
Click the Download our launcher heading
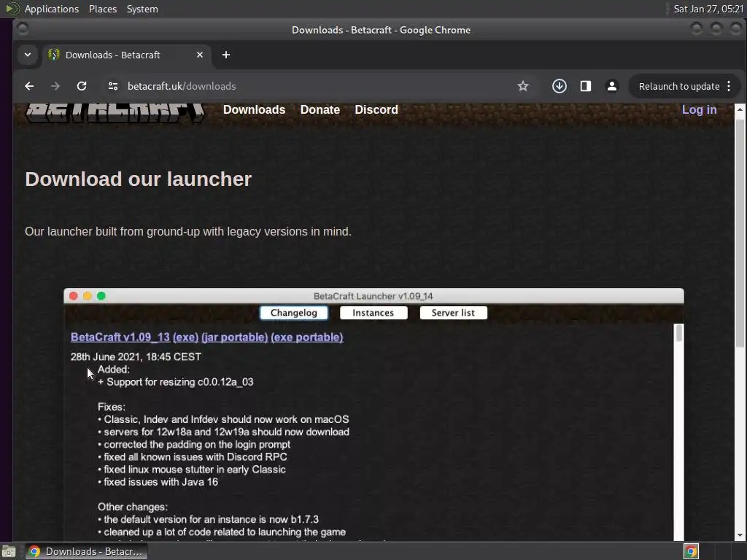click(138, 179)
